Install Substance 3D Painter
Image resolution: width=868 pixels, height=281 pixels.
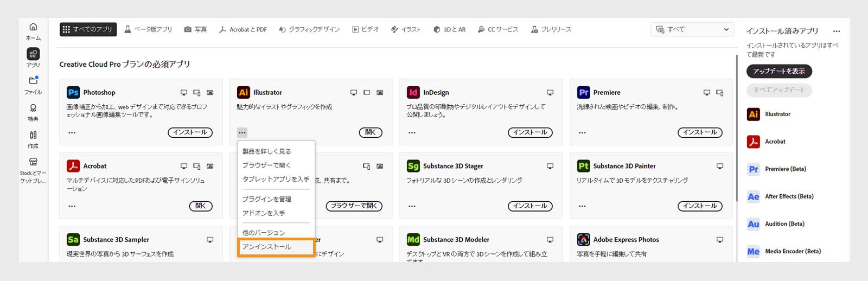(700, 206)
